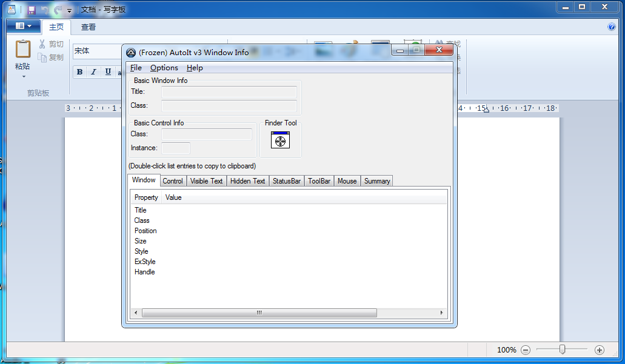
Task: Select the Visible Text tab
Action: pyautogui.click(x=206, y=181)
